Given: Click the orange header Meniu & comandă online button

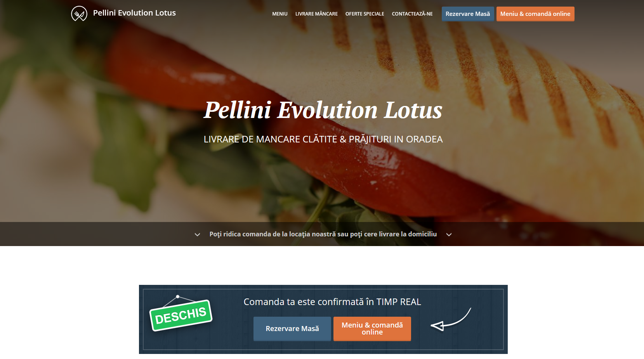Looking at the screenshot, I should [x=535, y=14].
